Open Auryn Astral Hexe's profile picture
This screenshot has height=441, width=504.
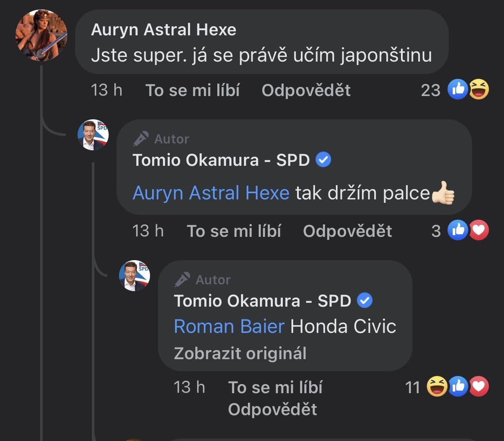pyautogui.click(x=41, y=35)
